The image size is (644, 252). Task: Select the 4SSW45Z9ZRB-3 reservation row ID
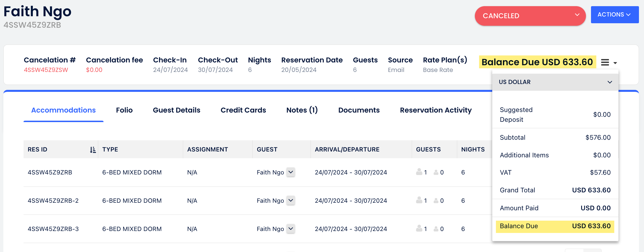pyautogui.click(x=53, y=229)
